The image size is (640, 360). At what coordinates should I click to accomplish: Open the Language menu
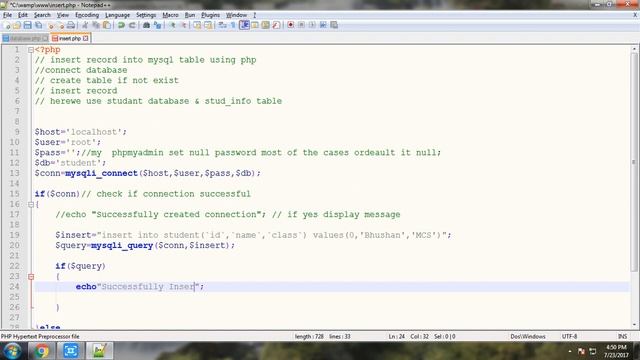tap(117, 15)
